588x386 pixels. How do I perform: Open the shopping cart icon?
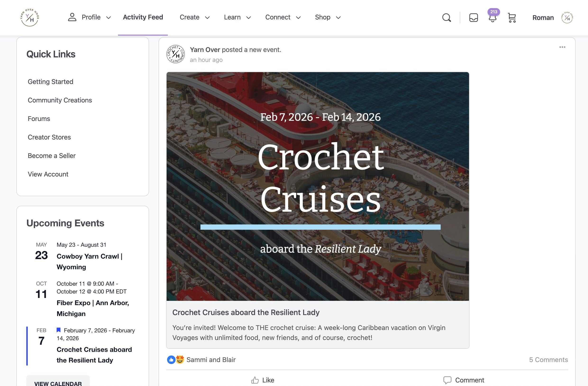512,18
